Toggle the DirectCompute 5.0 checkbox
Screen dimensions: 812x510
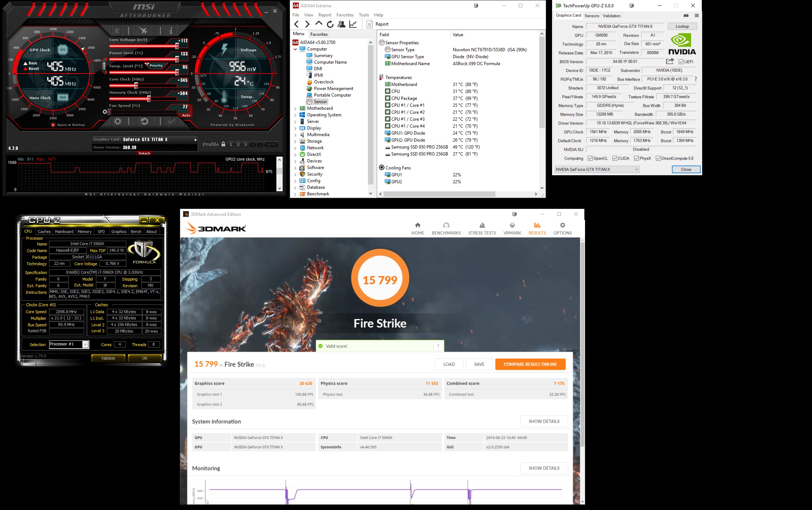658,158
